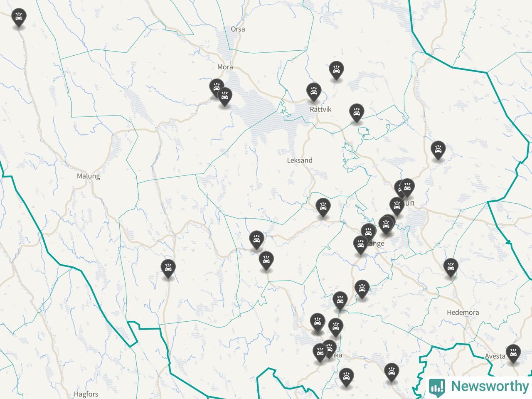Viewport: 532px width, 399px height.
Task: Select the lone car marker northeast of Falun
Action: point(438,150)
